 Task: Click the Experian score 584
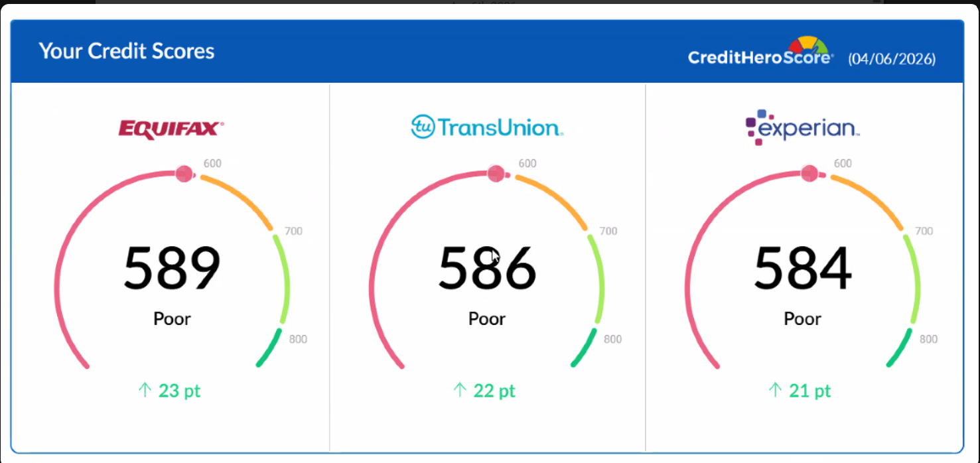[x=802, y=269]
